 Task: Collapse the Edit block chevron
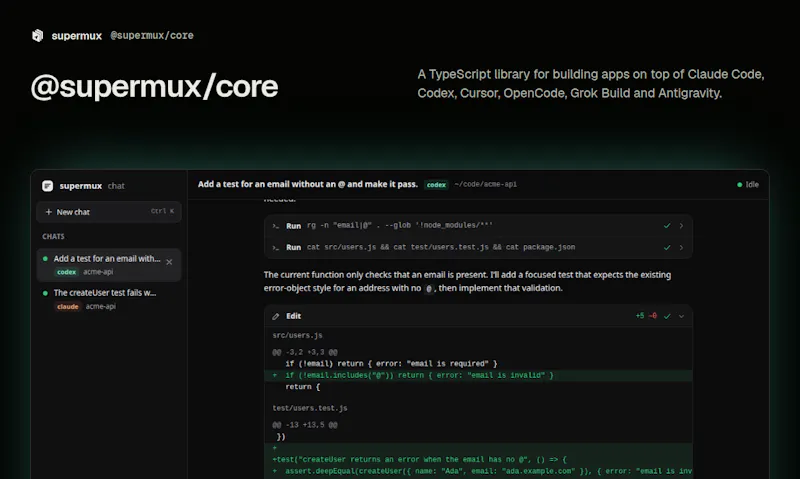[x=681, y=316]
